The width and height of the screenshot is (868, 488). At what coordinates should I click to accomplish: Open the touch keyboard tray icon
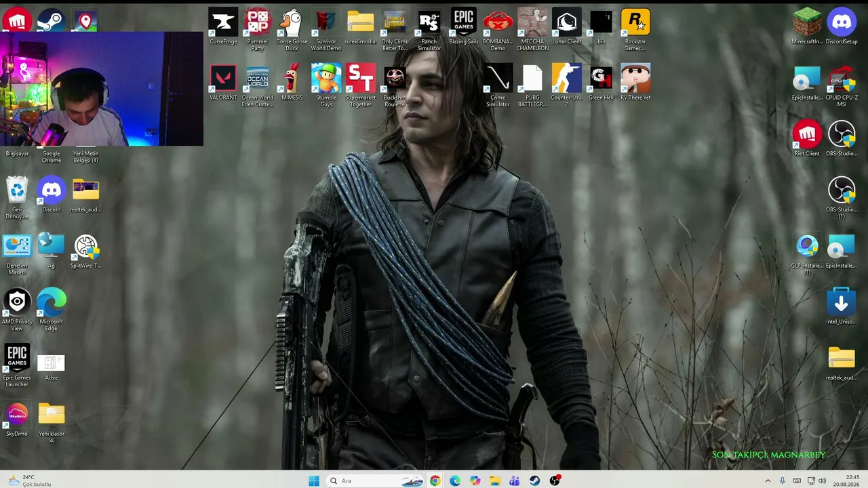[797, 481]
